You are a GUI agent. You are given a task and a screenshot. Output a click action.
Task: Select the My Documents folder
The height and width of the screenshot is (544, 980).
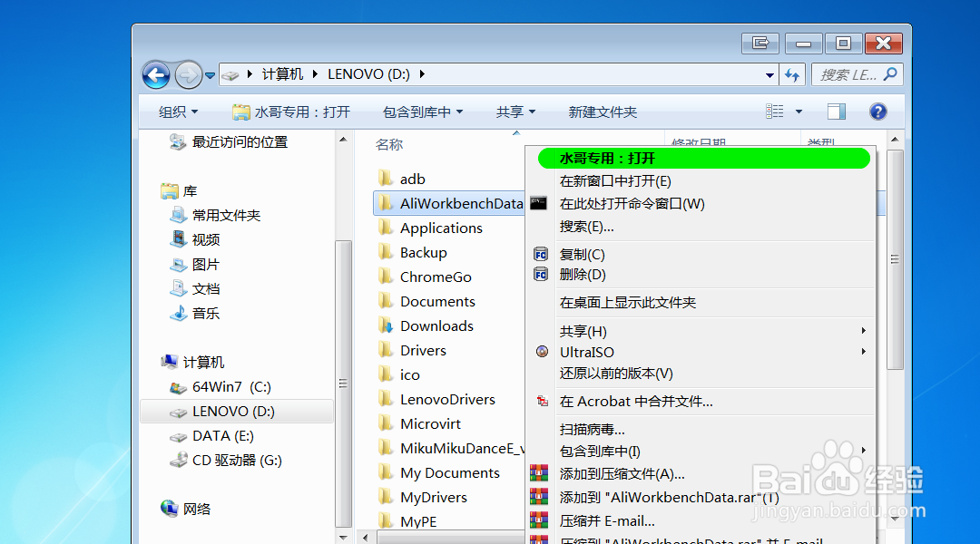[x=439, y=472]
